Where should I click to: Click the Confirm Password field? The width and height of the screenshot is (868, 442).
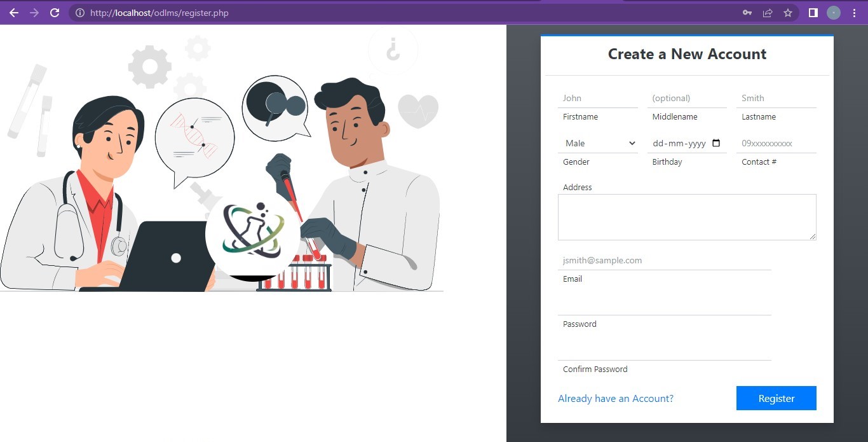(x=665, y=350)
